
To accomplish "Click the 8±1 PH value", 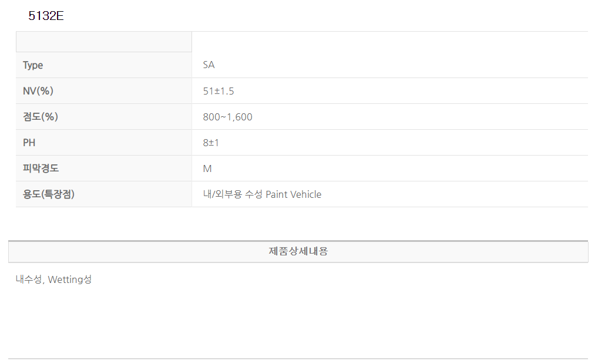I will 211,143.
